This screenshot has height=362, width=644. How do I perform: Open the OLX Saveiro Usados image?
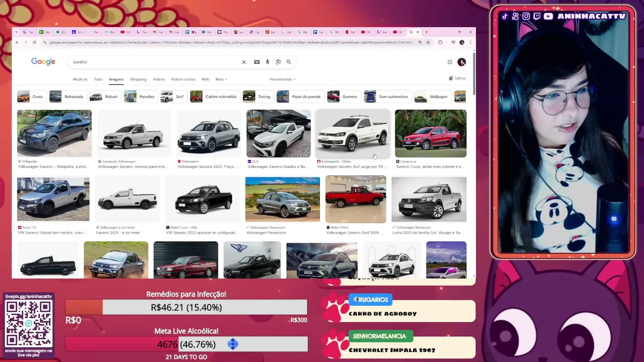(279, 133)
